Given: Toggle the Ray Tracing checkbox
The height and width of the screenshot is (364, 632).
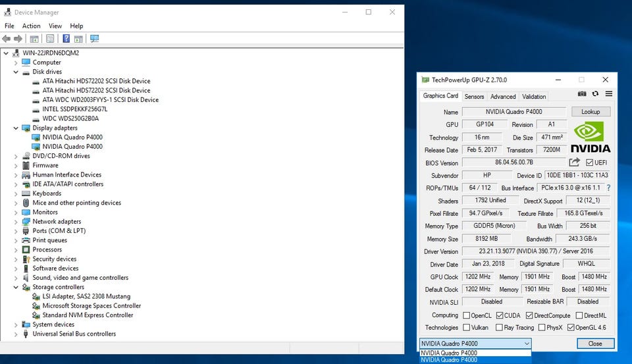Looking at the screenshot, I should click(x=499, y=327).
